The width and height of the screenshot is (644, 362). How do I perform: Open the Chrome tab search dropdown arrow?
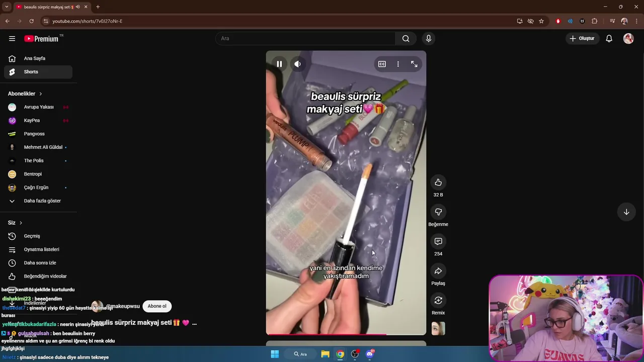pos(7,7)
